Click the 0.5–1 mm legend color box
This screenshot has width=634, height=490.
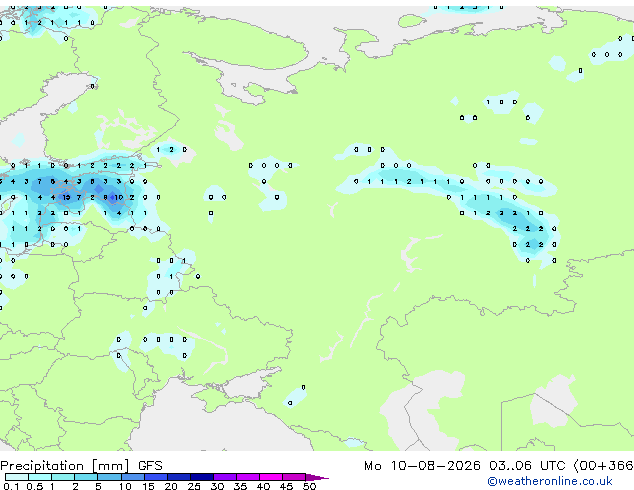pos(40,477)
